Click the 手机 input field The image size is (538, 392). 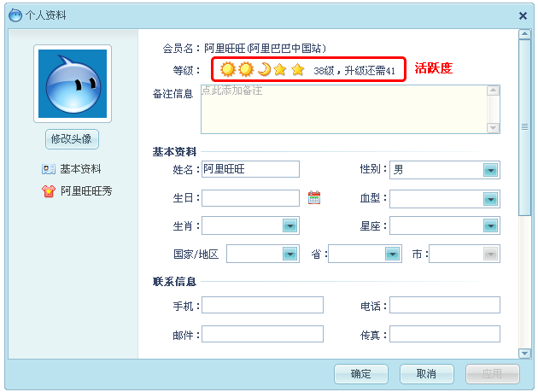pyautogui.click(x=262, y=305)
